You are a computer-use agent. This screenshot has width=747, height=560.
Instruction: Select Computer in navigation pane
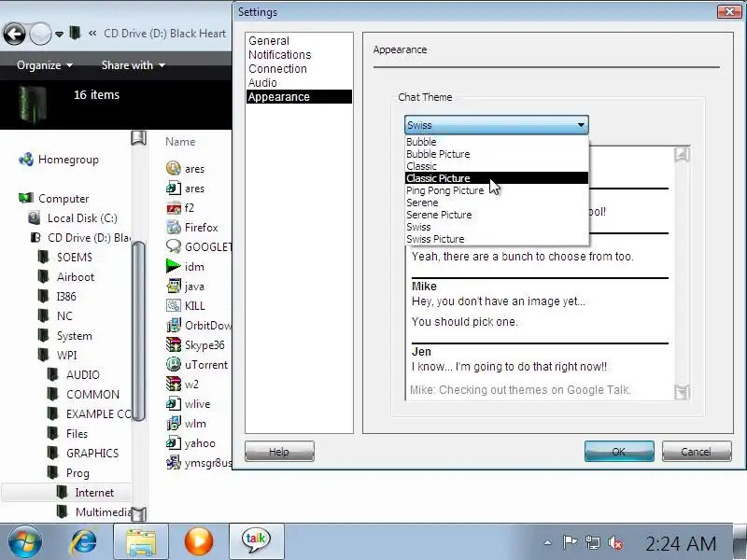[x=63, y=199]
